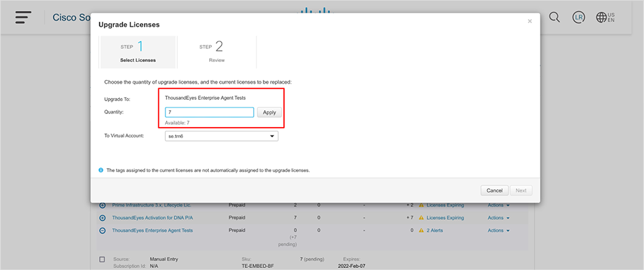Click warning icon next to 2 Alerts

click(x=421, y=230)
